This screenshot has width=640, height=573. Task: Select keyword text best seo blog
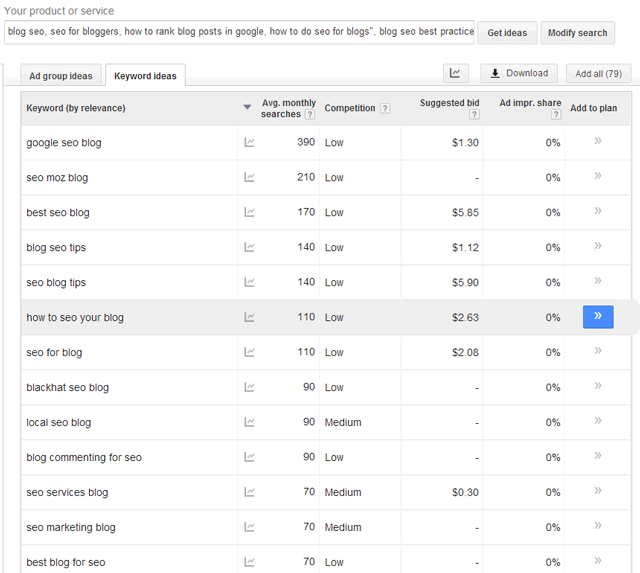tap(58, 213)
